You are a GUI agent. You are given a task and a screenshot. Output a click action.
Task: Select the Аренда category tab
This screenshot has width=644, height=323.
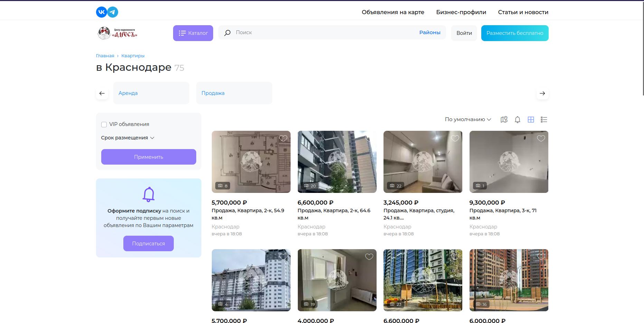(151, 93)
